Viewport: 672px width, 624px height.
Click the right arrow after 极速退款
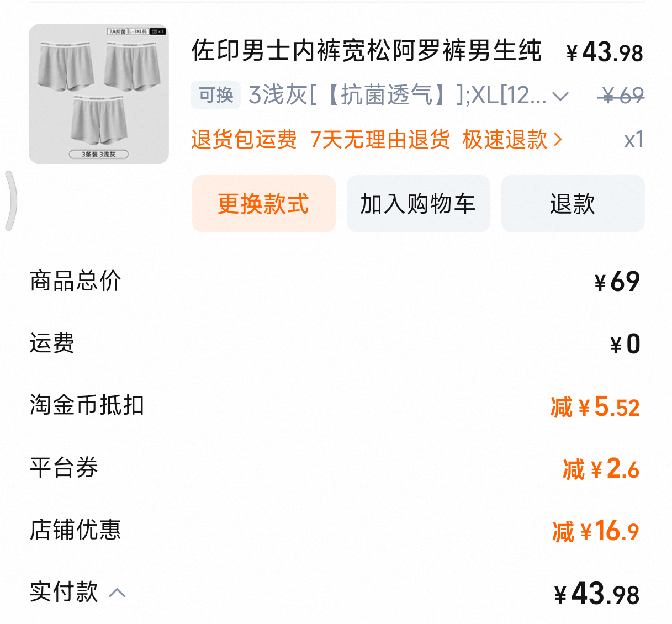558,140
